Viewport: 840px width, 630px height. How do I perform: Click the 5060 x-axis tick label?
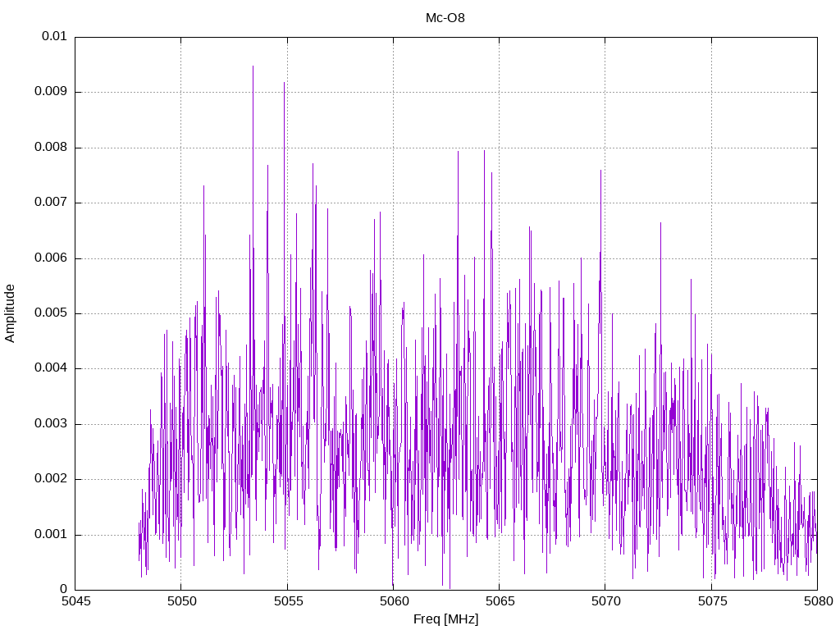click(394, 601)
